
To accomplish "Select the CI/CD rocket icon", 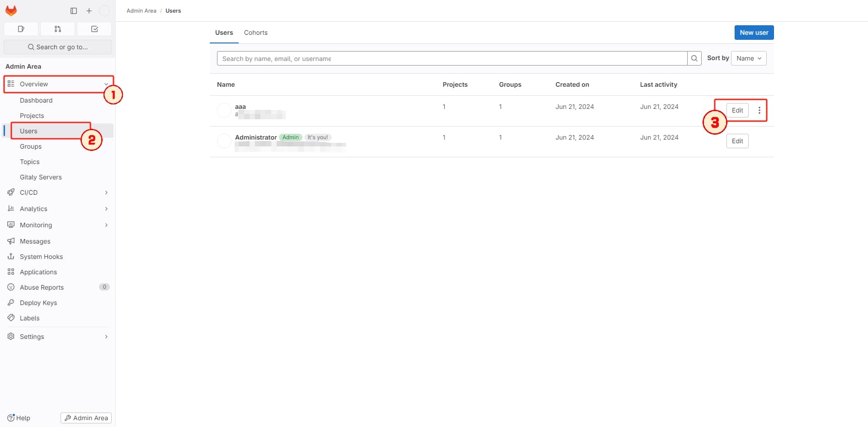I will point(11,192).
